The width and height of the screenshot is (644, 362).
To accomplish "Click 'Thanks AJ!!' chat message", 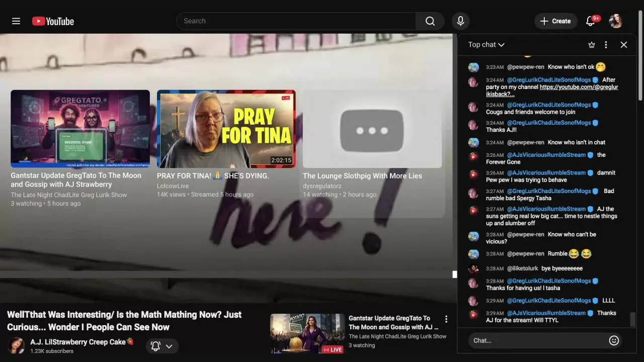I will 501,130.
